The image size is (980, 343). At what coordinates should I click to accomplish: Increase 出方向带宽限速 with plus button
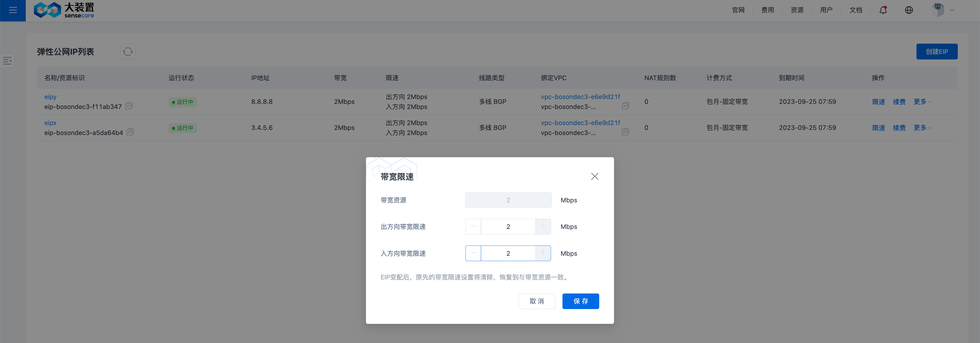click(543, 226)
